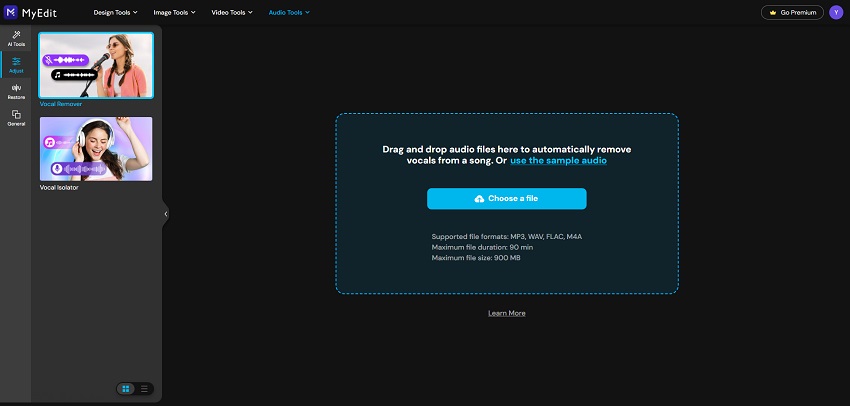
Task: Click the crown Go Premium button
Action: click(x=792, y=12)
